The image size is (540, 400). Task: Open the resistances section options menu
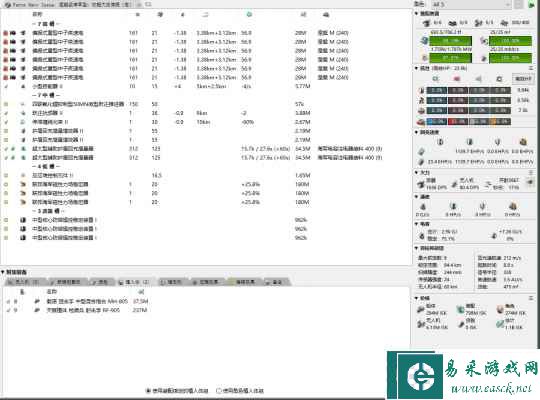pos(531,68)
